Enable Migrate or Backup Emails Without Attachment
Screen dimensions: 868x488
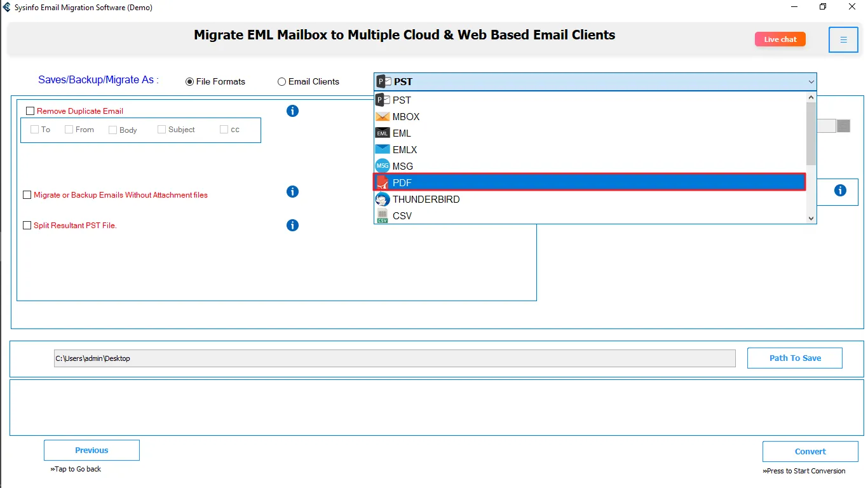click(x=27, y=195)
